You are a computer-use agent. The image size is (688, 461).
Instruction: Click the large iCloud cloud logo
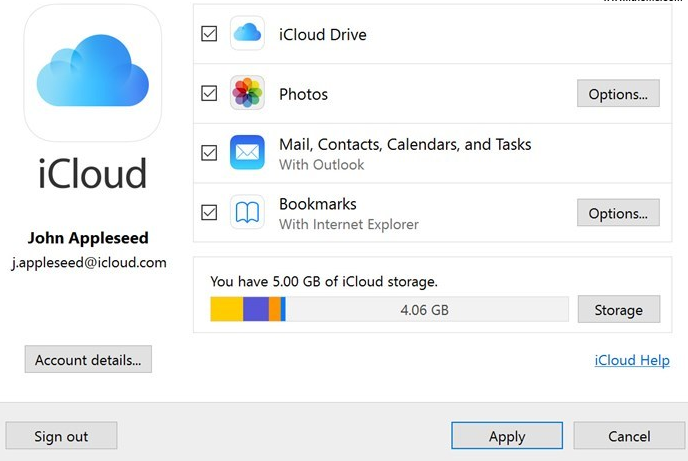93,73
